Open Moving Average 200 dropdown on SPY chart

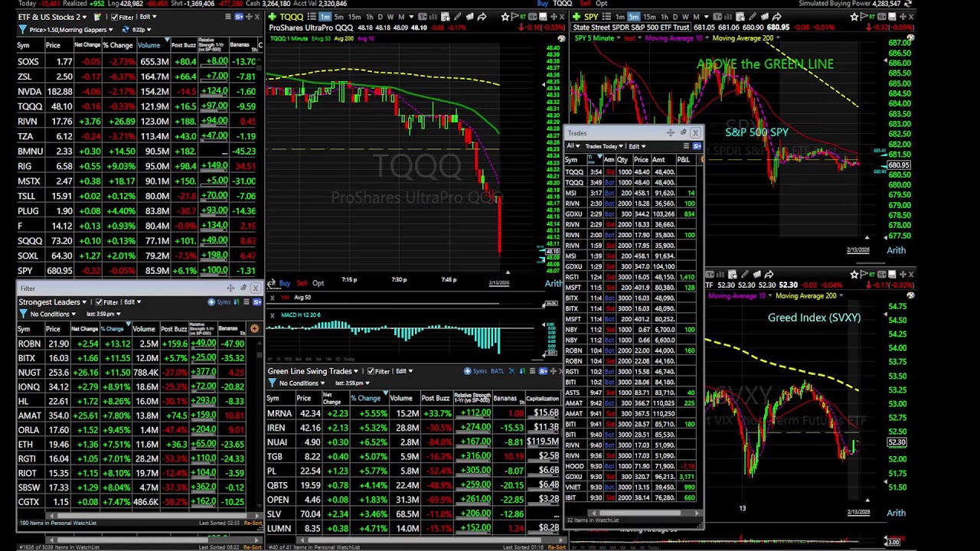(746, 37)
